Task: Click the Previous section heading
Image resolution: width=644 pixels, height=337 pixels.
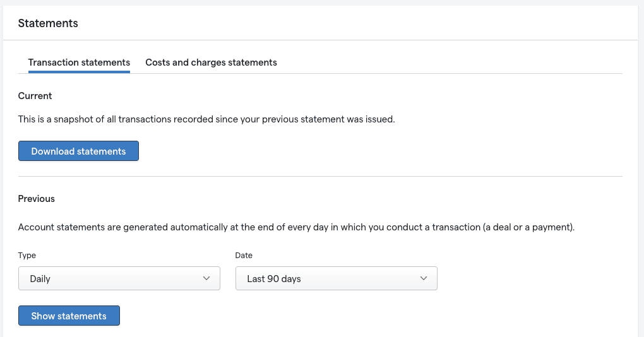Action: click(36, 199)
